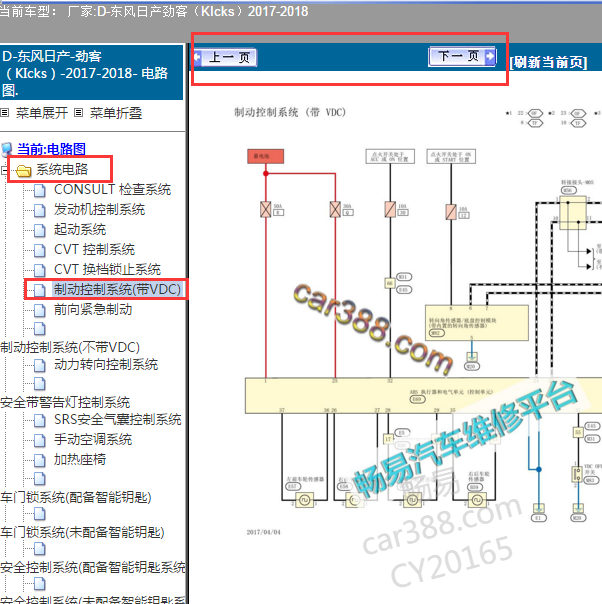
Task: Open CONSULT 检查系统 diagram
Action: coord(112,189)
